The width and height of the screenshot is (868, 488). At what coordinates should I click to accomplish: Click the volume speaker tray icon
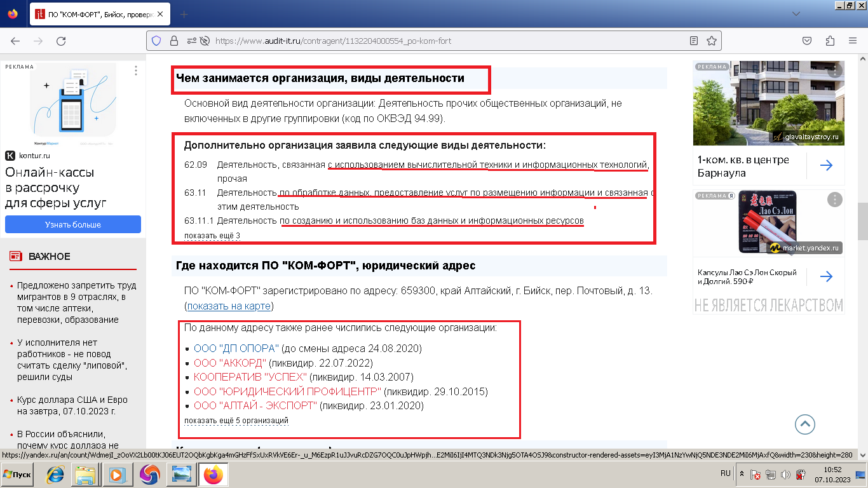785,474
